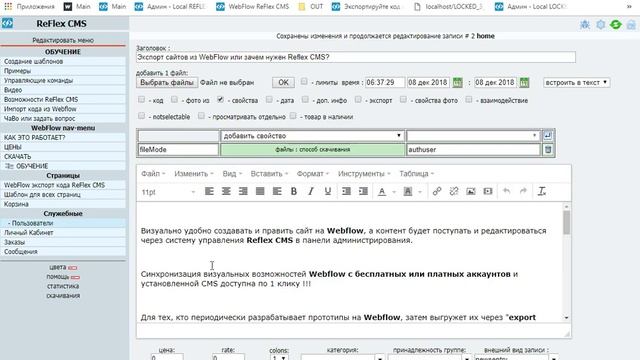Screen dimensions: 640x360
Task: Open first date calendar icon
Action: pos(457,82)
